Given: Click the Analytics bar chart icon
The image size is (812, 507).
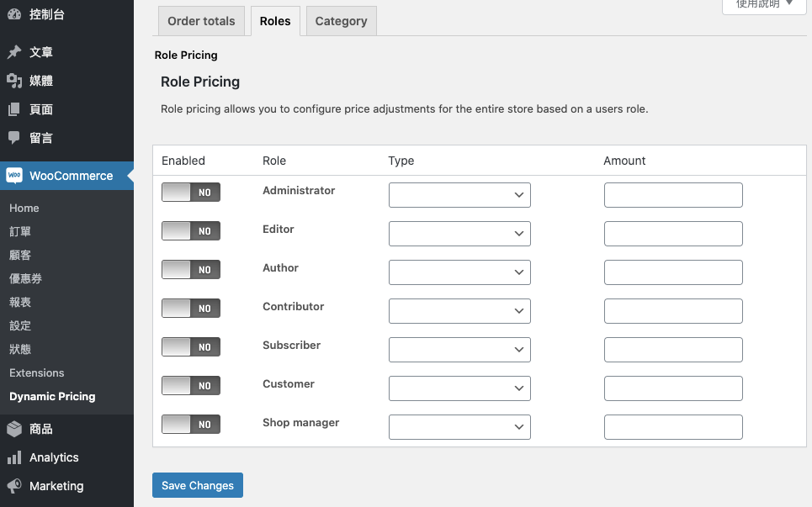Looking at the screenshot, I should [x=14, y=457].
